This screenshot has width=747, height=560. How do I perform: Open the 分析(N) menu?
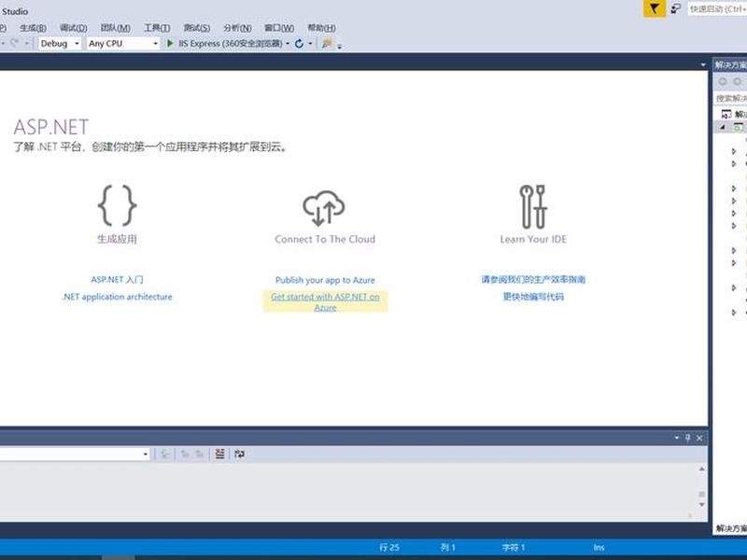click(x=238, y=28)
